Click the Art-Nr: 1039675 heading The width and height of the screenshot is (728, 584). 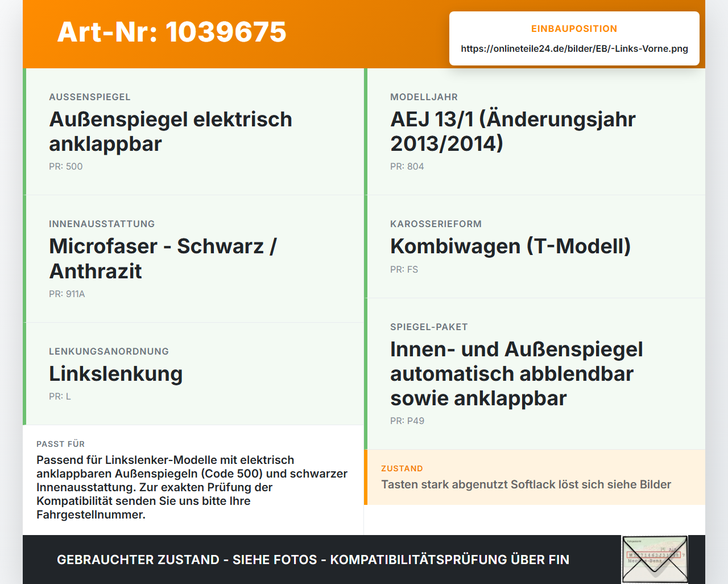172,32
